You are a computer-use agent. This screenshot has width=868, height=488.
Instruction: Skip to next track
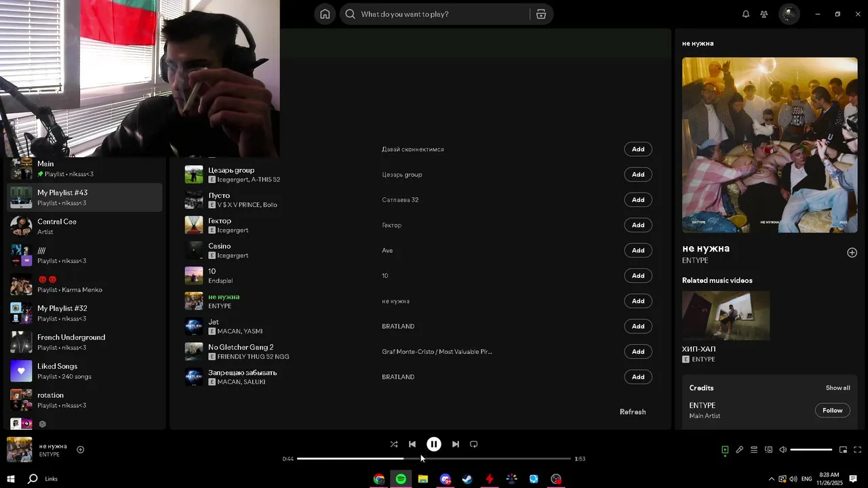[x=456, y=445]
